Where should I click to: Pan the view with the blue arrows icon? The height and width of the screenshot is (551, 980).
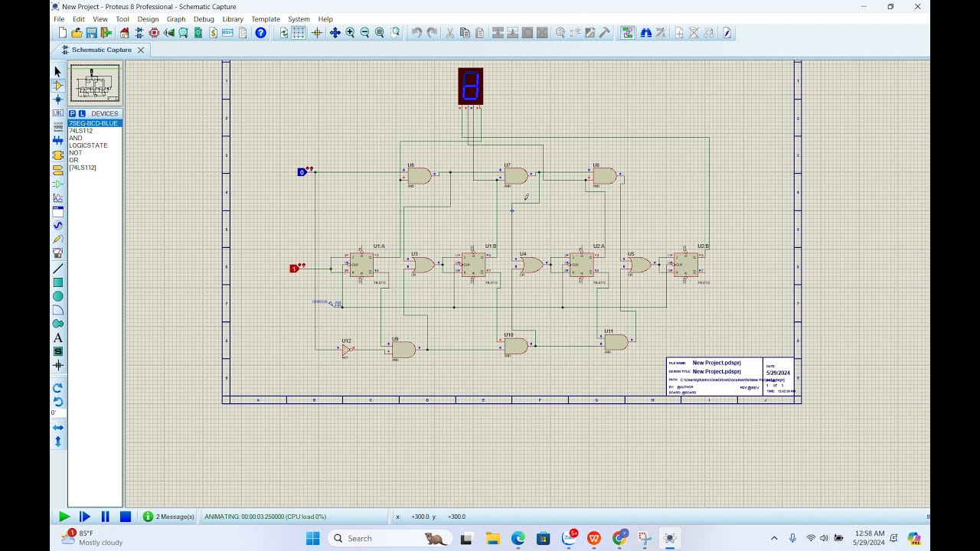coord(335,33)
